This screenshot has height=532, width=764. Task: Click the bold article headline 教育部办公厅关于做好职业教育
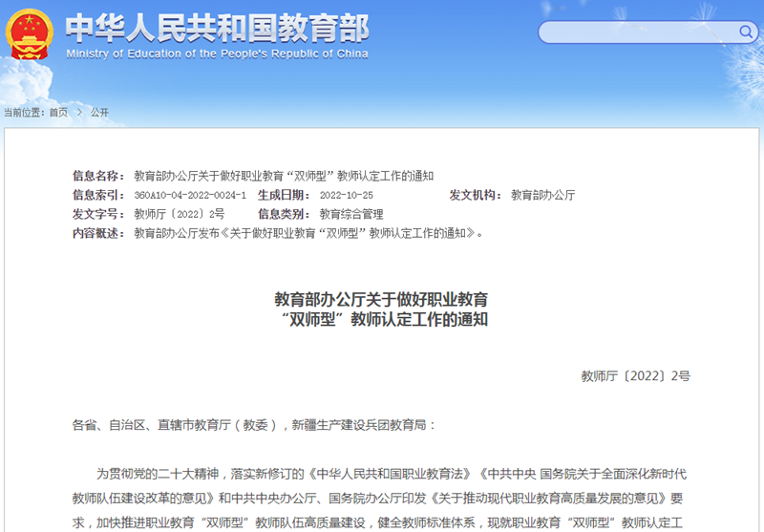click(x=381, y=299)
